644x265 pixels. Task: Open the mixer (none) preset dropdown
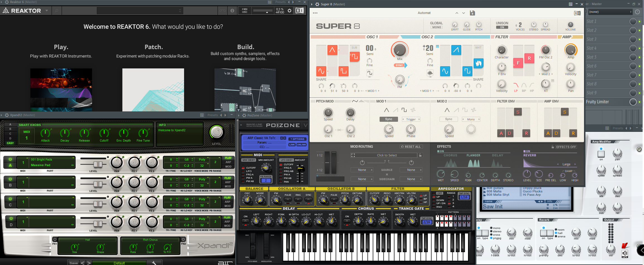(x=610, y=12)
